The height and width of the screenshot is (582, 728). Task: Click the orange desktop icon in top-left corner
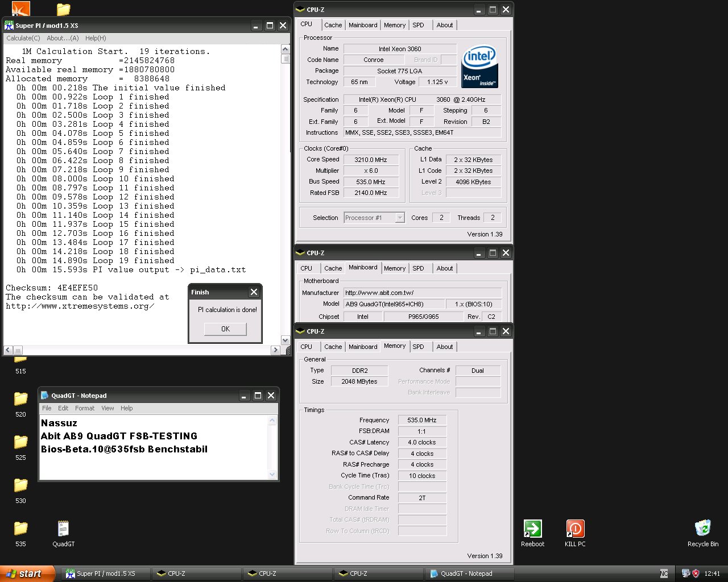tap(20, 9)
